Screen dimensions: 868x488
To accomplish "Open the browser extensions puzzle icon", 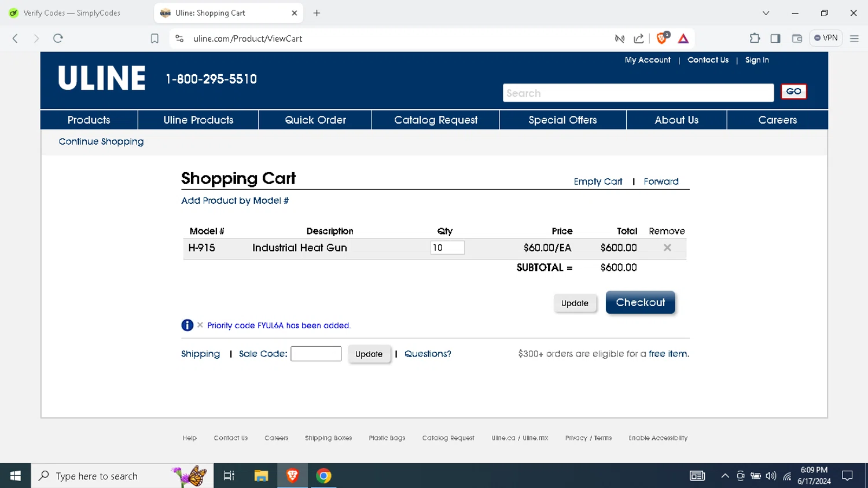I will (755, 38).
